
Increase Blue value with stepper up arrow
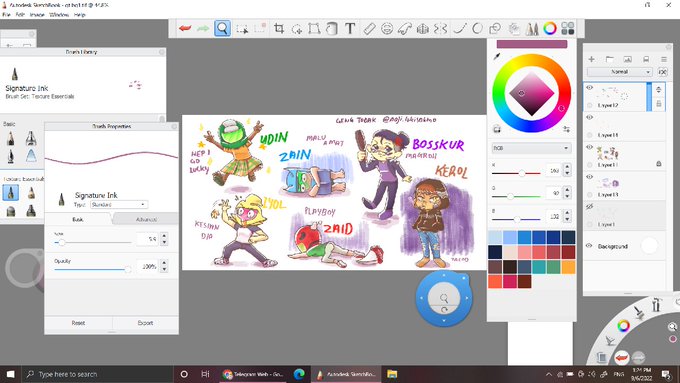567,213
